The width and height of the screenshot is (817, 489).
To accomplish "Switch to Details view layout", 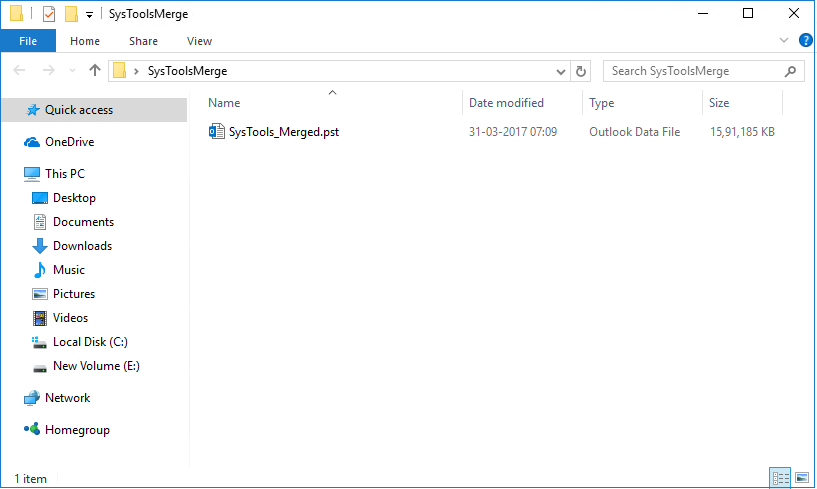I will pyautogui.click(x=780, y=478).
